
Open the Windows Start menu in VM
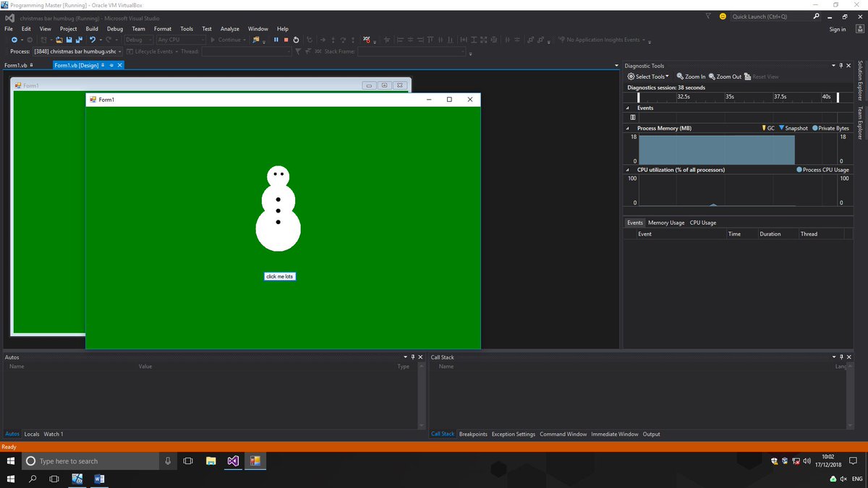(x=11, y=461)
